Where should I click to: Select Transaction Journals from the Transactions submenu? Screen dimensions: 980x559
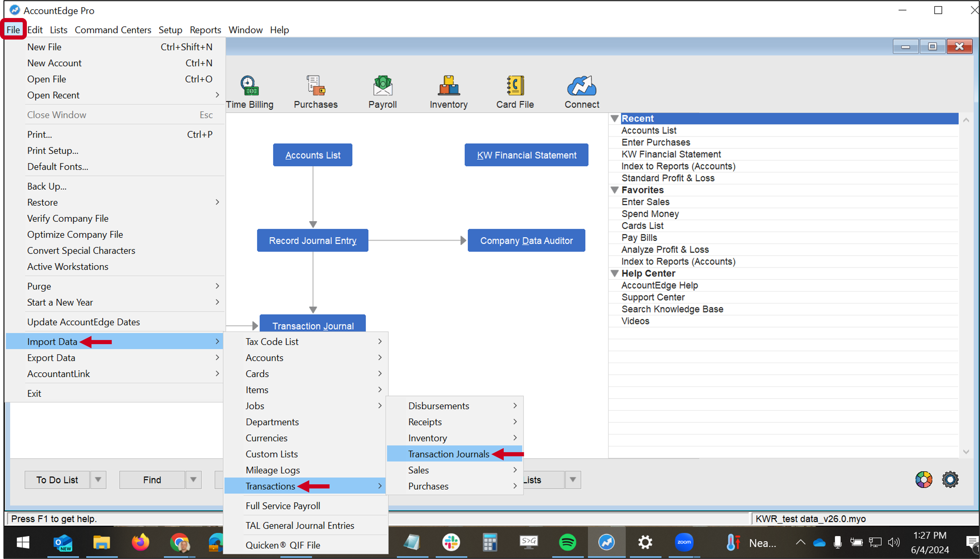(x=448, y=454)
